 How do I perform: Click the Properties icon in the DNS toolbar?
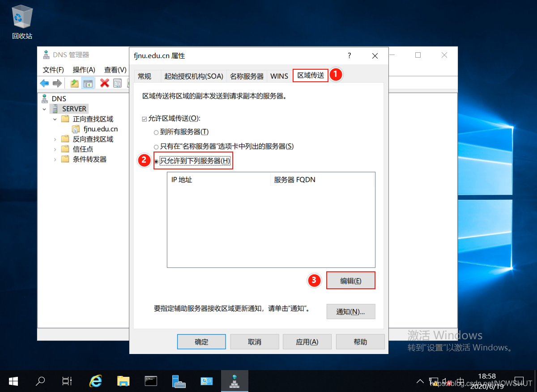[117, 83]
